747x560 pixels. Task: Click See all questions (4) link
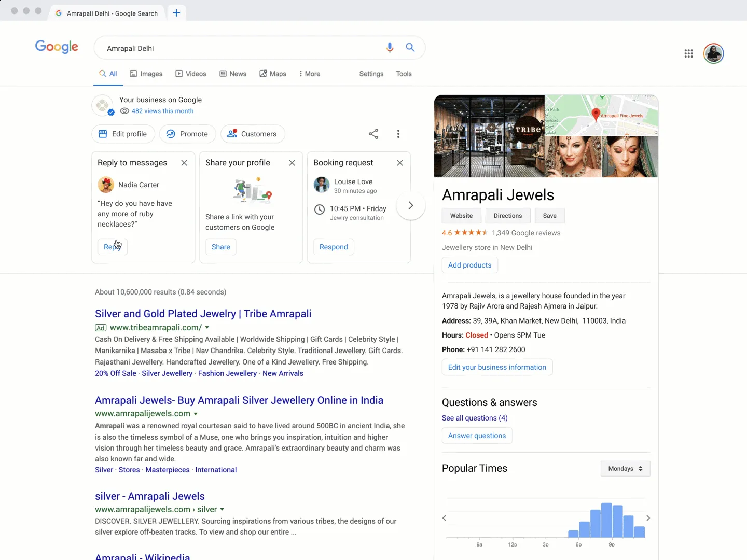(475, 418)
